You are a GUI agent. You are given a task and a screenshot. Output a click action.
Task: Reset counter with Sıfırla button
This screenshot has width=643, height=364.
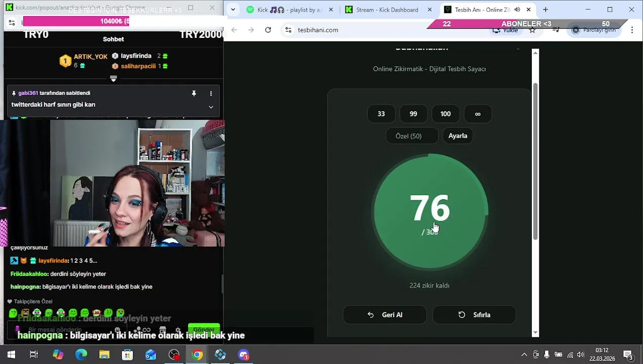pyautogui.click(x=474, y=315)
